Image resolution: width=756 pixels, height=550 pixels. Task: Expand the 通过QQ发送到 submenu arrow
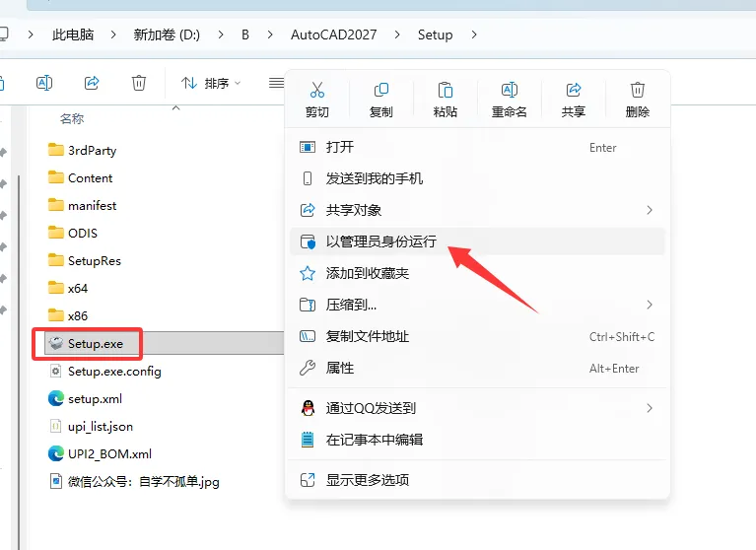pos(650,408)
